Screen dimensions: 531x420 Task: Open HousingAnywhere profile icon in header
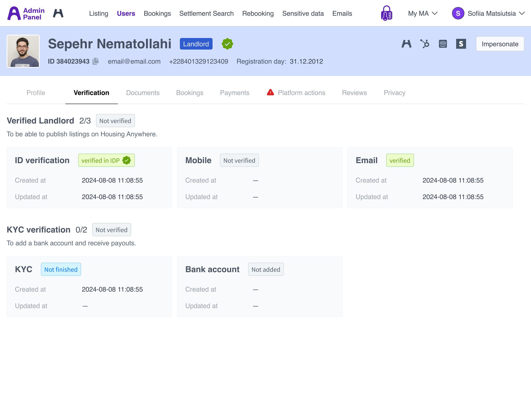pyautogui.click(x=407, y=44)
